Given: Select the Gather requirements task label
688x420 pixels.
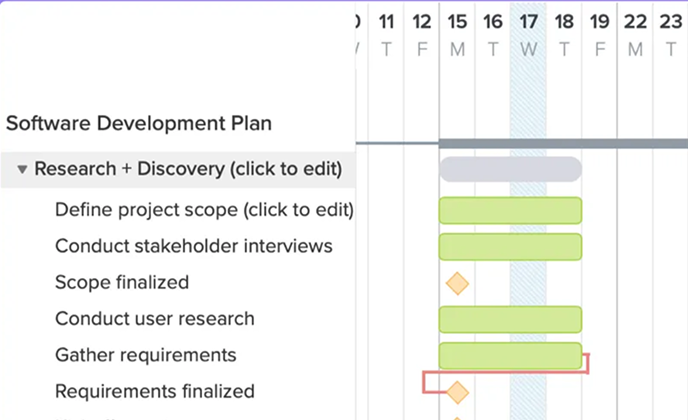Looking at the screenshot, I should (146, 355).
